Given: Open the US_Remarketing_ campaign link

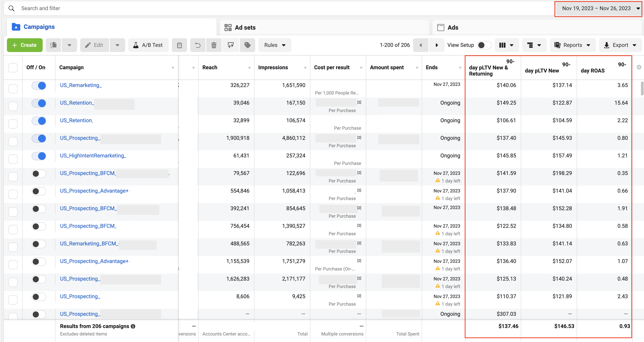Looking at the screenshot, I should point(81,85).
